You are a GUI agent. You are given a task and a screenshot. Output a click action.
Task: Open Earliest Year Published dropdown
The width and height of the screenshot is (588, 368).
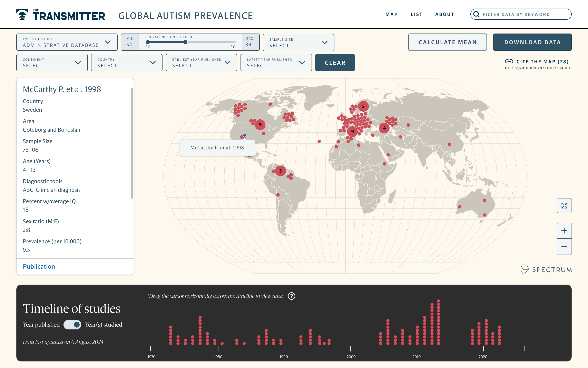[201, 63]
